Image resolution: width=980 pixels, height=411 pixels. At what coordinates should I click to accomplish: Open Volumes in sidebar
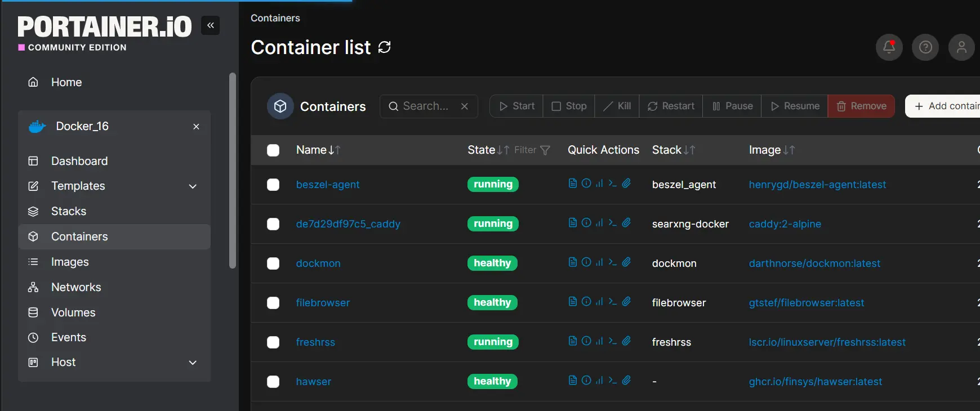(x=114, y=312)
